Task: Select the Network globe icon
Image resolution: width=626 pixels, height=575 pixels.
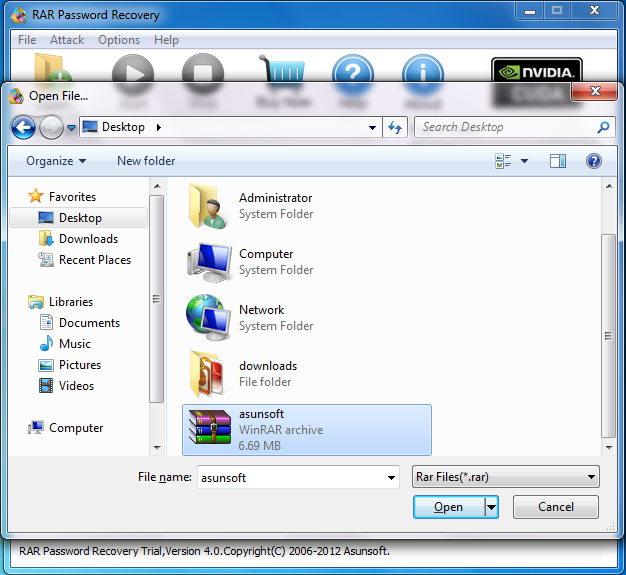Action: [208, 318]
